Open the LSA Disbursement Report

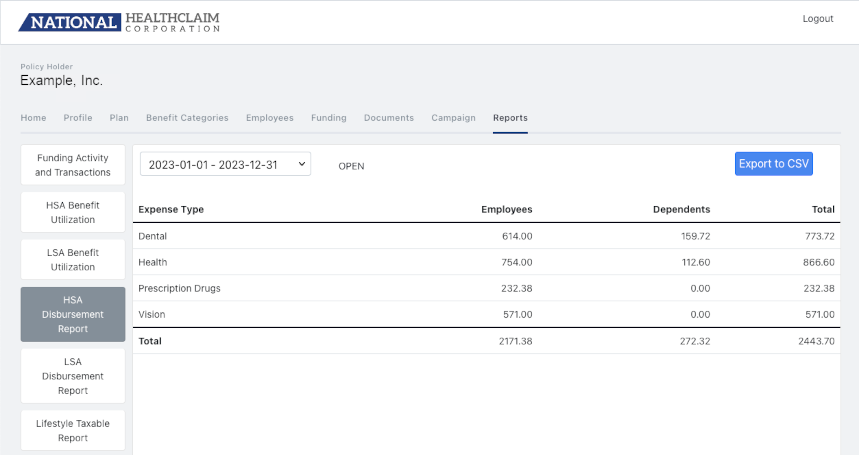73,376
